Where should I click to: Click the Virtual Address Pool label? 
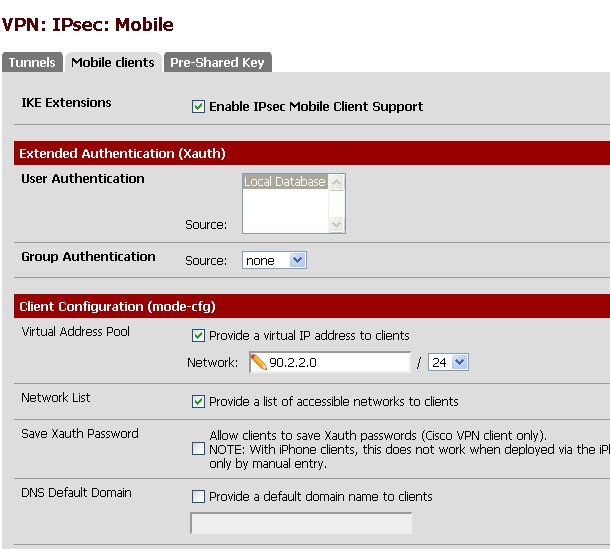pyautogui.click(x=75, y=332)
